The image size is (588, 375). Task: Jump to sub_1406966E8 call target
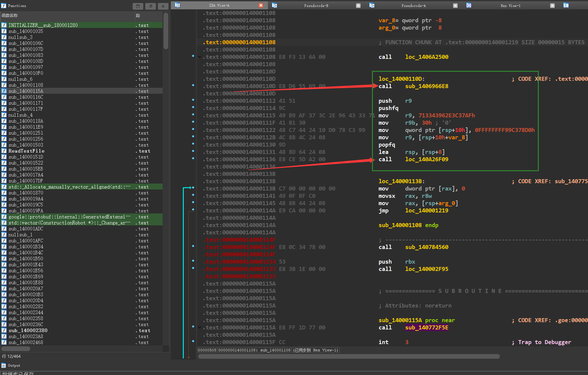(426, 86)
